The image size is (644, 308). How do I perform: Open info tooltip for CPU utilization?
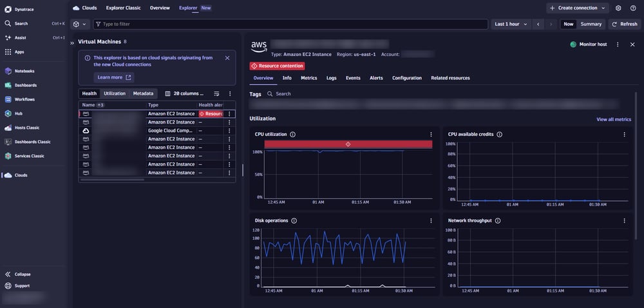coord(292,134)
